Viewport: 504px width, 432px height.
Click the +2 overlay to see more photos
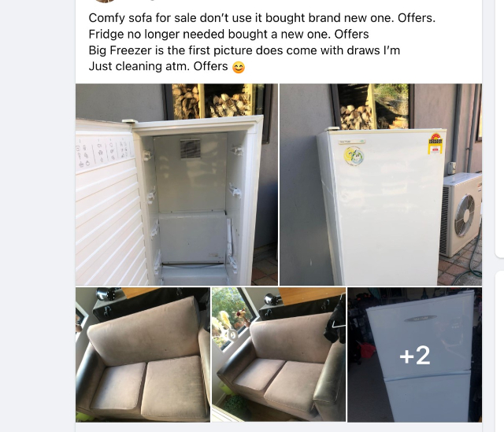coord(415,355)
